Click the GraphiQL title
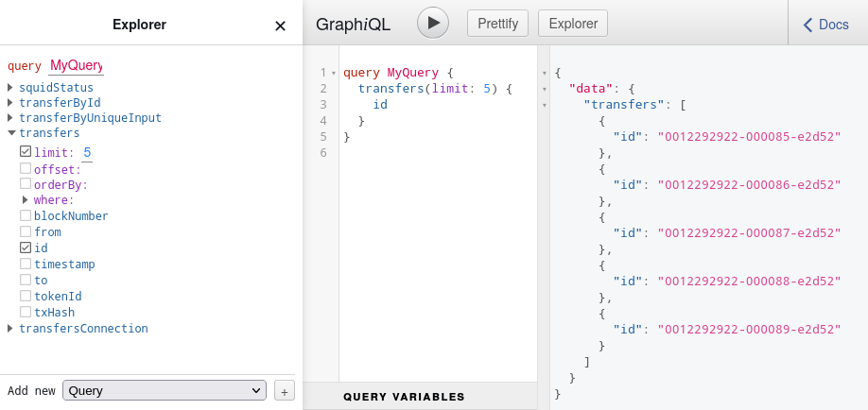 pyautogui.click(x=354, y=25)
